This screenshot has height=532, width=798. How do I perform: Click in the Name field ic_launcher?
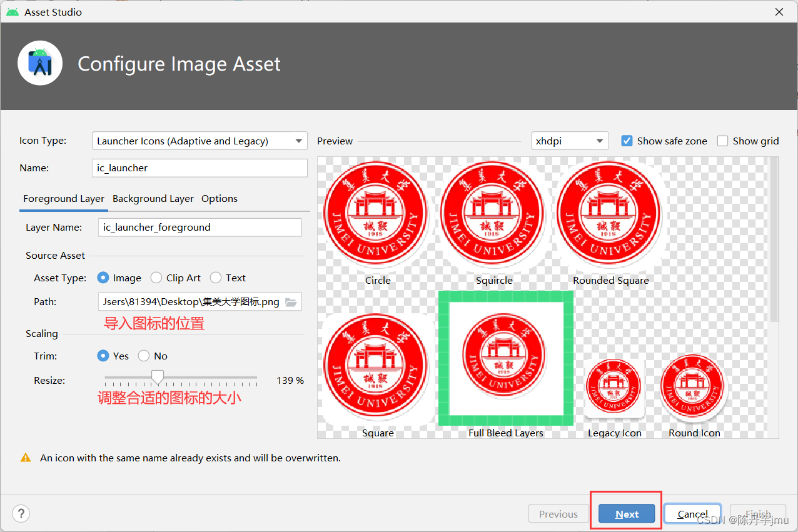(x=199, y=168)
